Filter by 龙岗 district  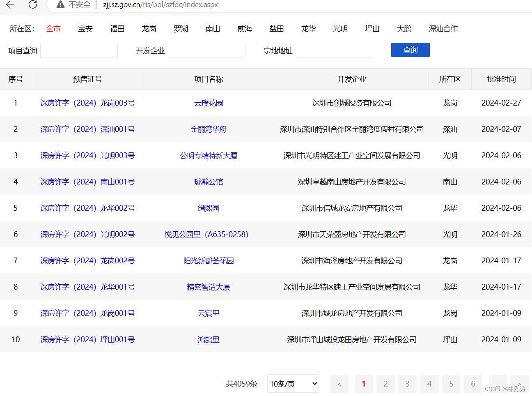click(149, 29)
